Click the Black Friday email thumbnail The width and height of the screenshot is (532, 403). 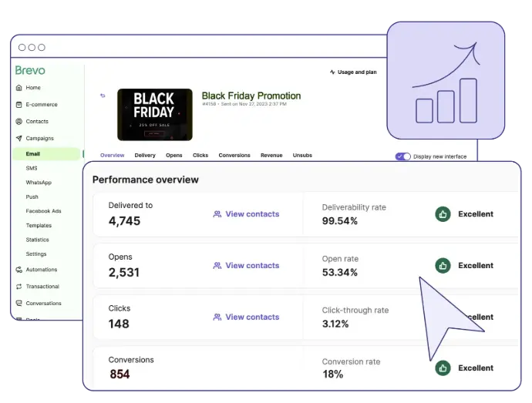[x=155, y=115]
